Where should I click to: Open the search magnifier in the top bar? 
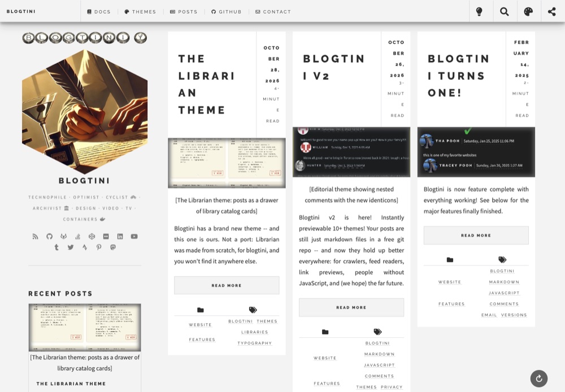point(505,11)
